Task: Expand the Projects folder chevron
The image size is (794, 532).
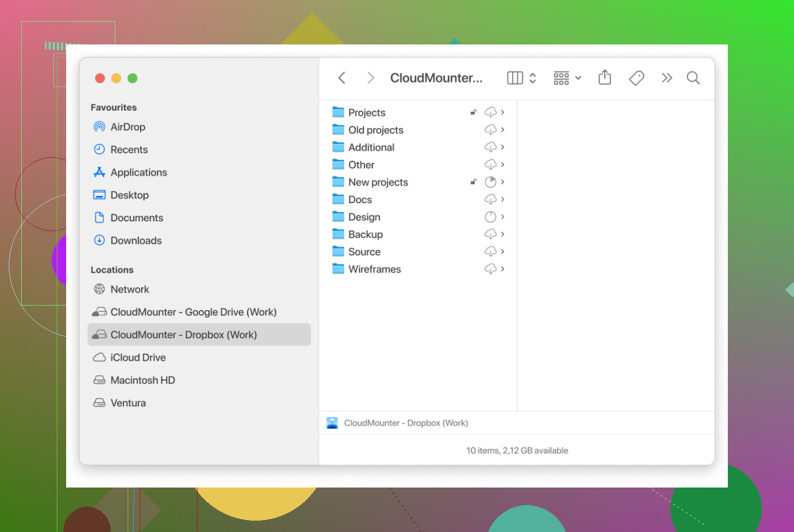Action: pyautogui.click(x=502, y=112)
